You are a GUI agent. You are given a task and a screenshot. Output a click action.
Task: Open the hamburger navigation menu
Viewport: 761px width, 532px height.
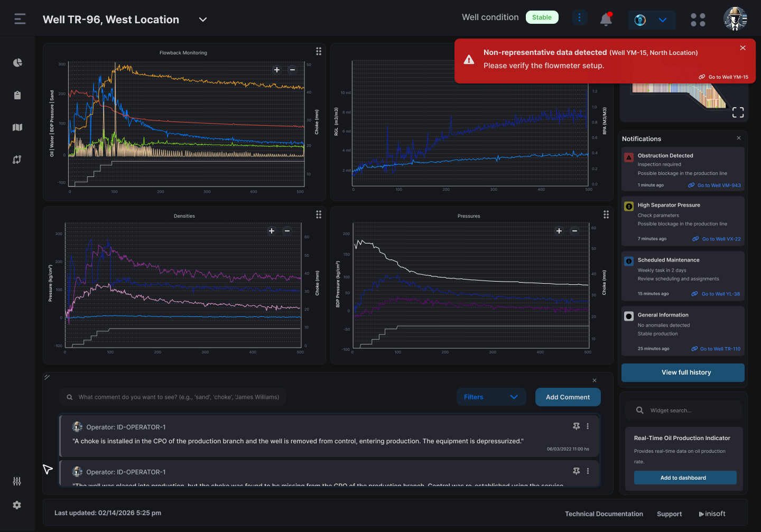(20, 19)
